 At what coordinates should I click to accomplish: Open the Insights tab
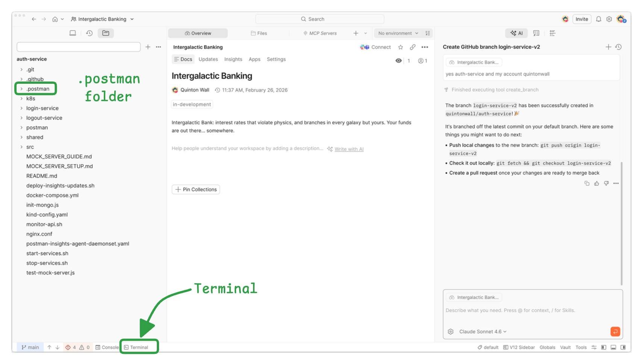[x=233, y=59]
